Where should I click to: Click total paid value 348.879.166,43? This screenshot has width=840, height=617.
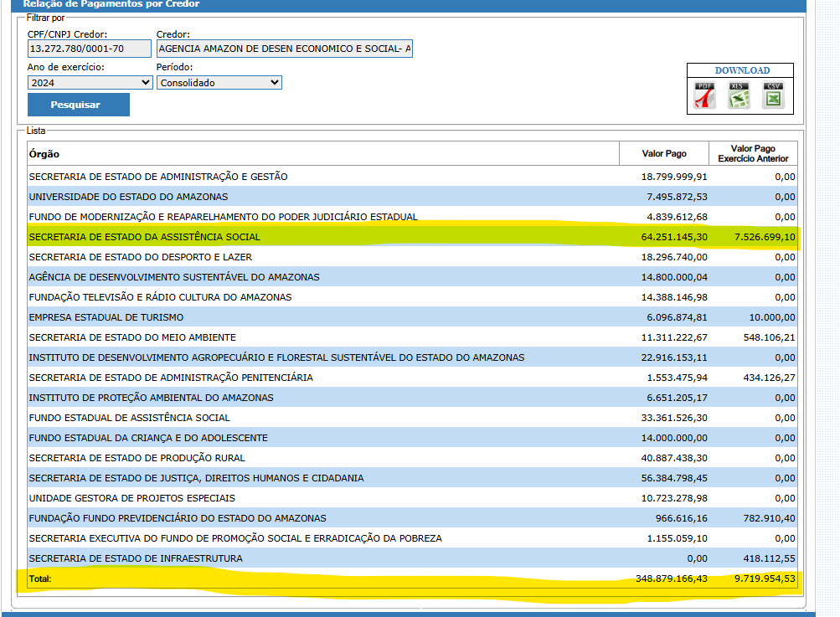click(x=672, y=578)
